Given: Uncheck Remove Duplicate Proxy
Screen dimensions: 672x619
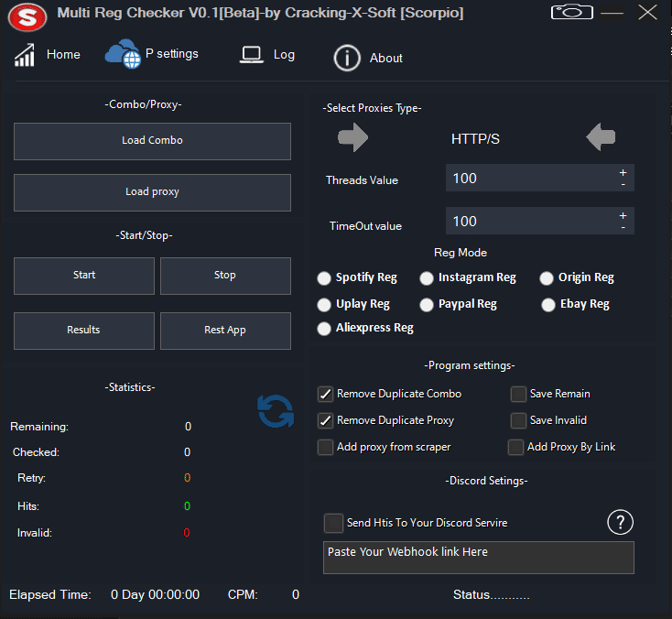Looking at the screenshot, I should coord(325,420).
